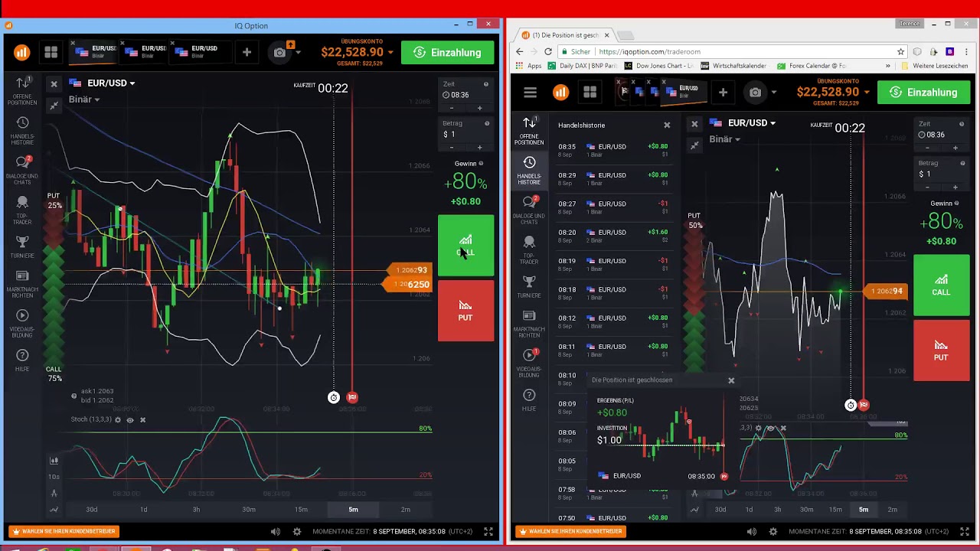Open Apps shortcut in bookmarks bar
980x551 pixels.
[528, 66]
